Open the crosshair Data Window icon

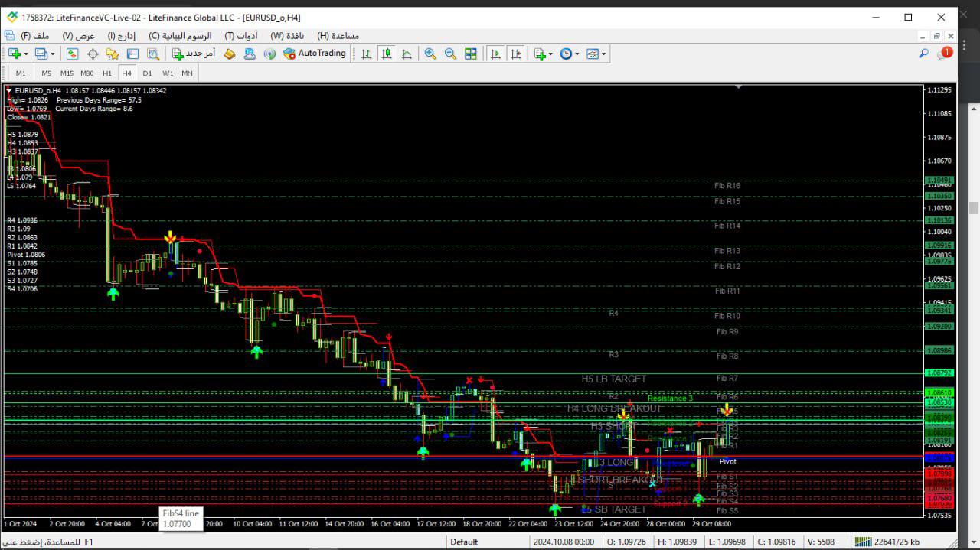tap(93, 54)
